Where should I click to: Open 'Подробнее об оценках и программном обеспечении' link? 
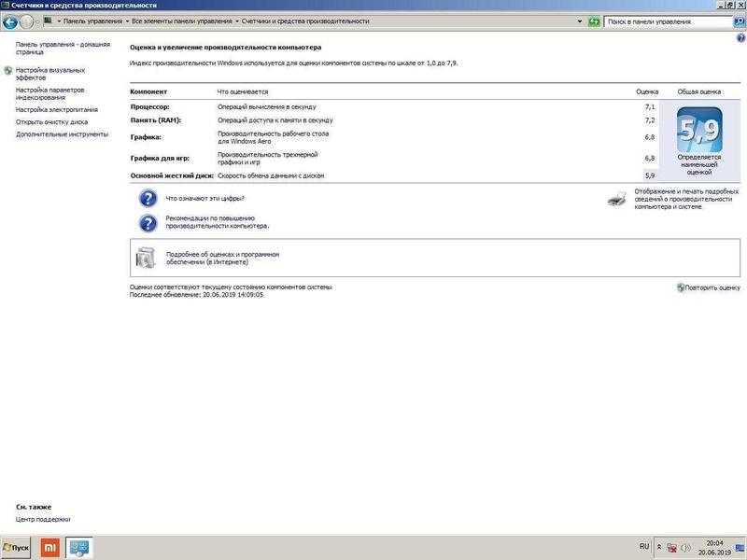[222, 259]
